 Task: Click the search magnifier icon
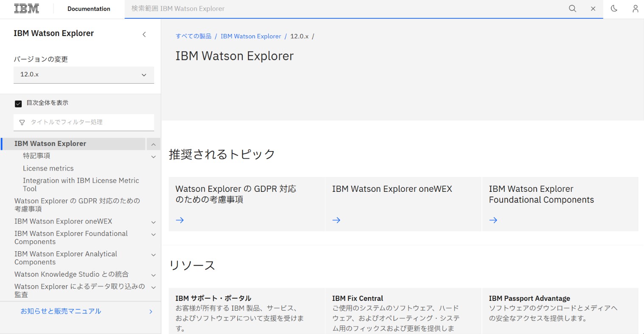[x=572, y=8]
